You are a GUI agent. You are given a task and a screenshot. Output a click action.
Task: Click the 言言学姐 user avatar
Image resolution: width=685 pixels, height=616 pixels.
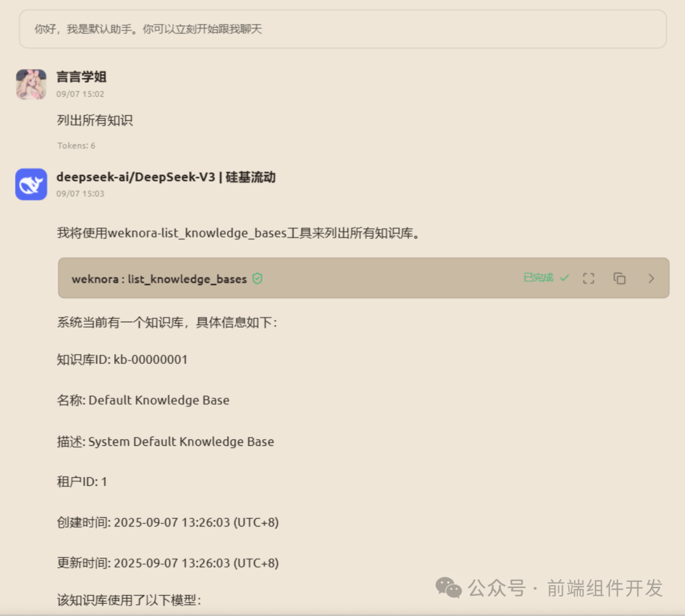[x=31, y=84]
